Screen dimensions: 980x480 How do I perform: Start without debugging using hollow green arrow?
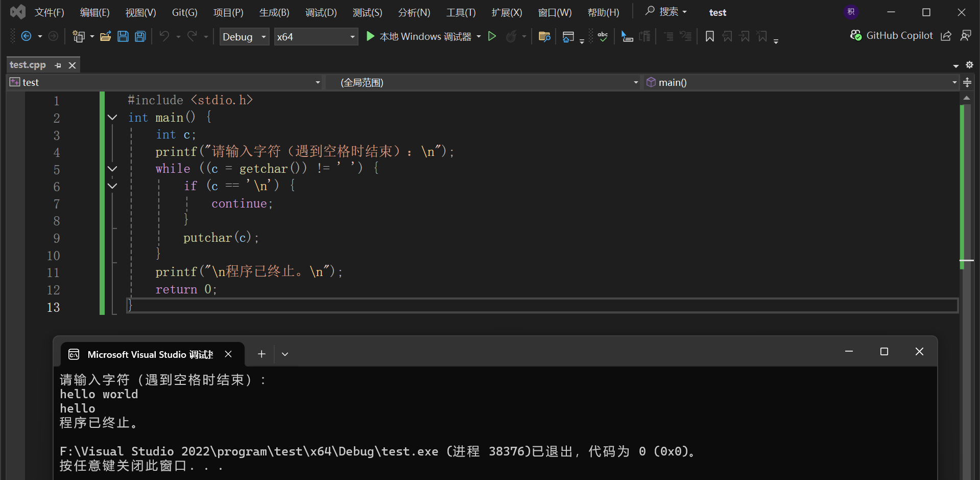point(492,36)
